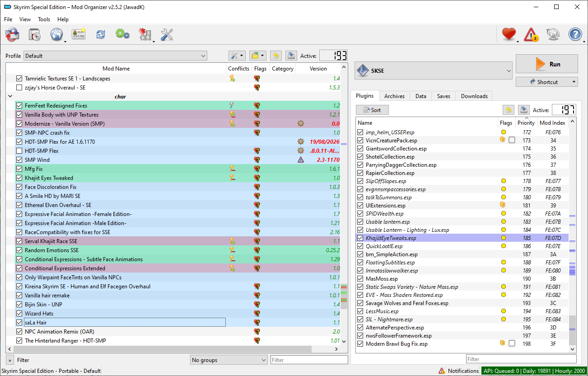588x376 pixels.
Task: Click the box flag icon on UIExtensions.esp row
Action: click(x=502, y=205)
